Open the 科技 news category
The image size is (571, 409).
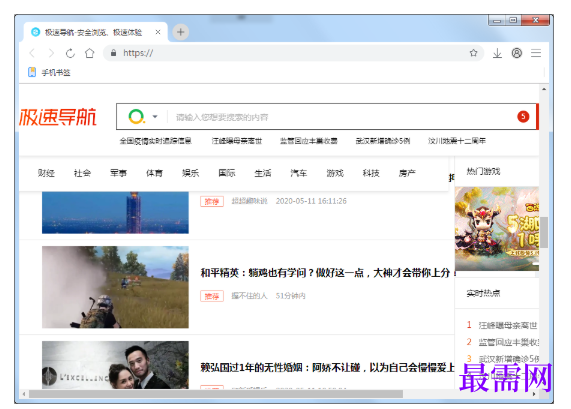click(x=371, y=173)
